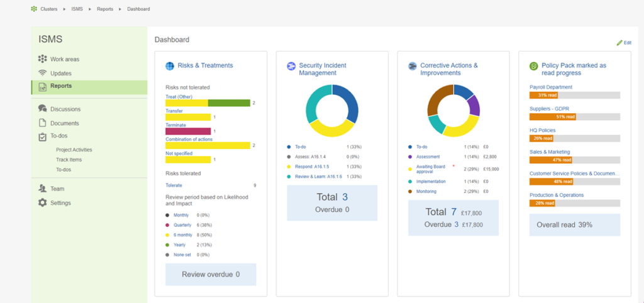
Task: Open the Team section in sidebar
Action: 57,189
